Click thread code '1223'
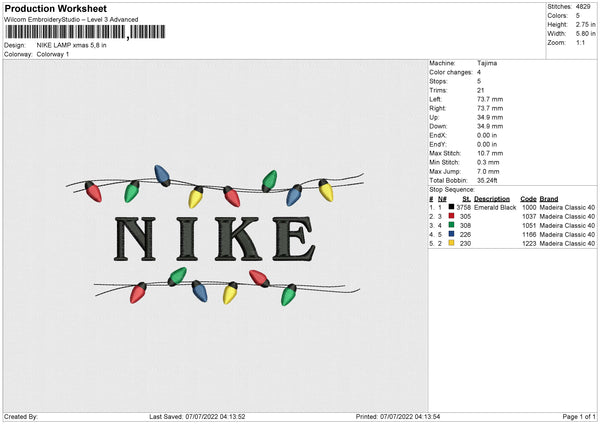 tap(529, 243)
